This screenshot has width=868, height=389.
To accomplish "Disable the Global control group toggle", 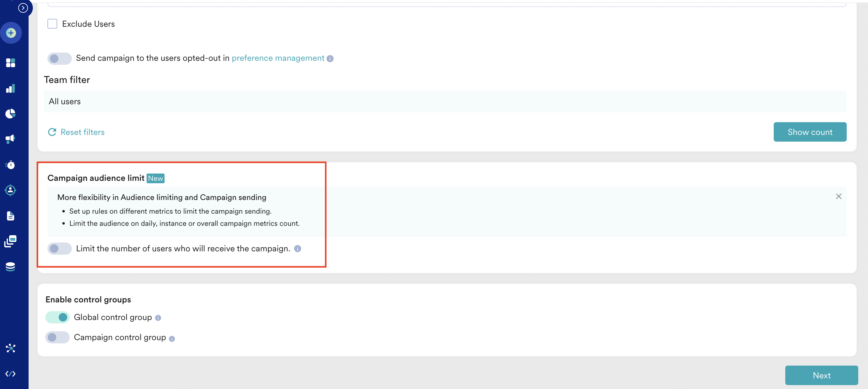I will [57, 317].
